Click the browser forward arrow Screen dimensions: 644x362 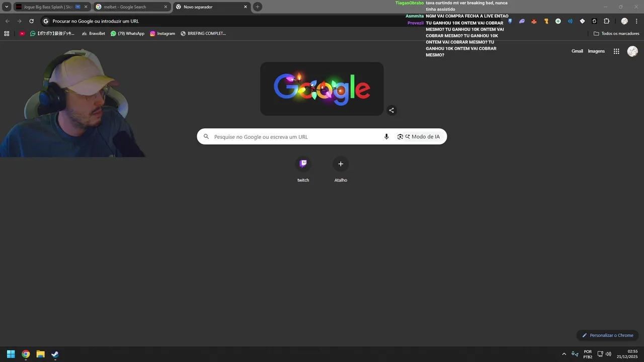[x=19, y=21]
